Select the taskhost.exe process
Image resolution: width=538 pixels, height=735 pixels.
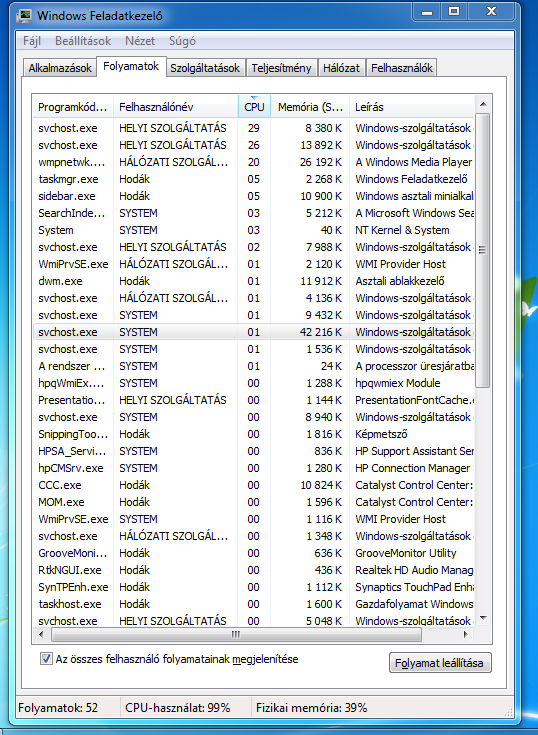pos(254,604)
